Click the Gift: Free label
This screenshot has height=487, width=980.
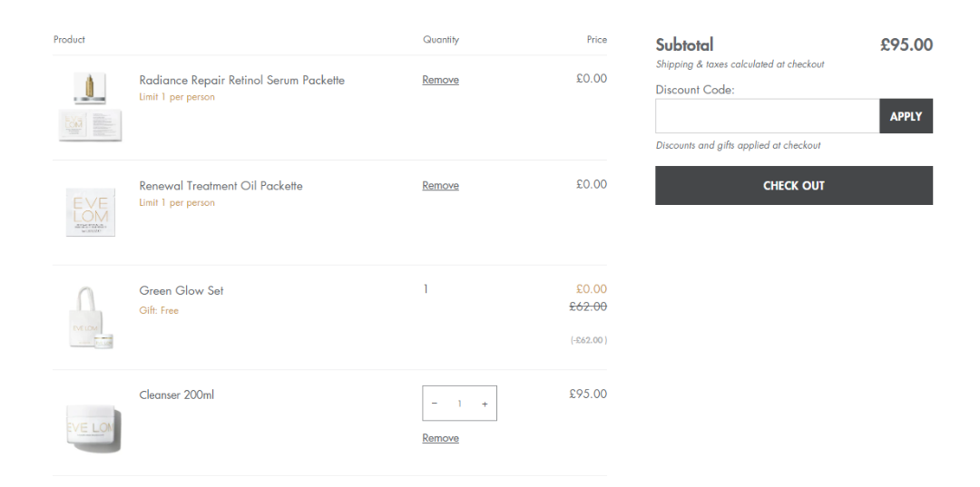(159, 310)
